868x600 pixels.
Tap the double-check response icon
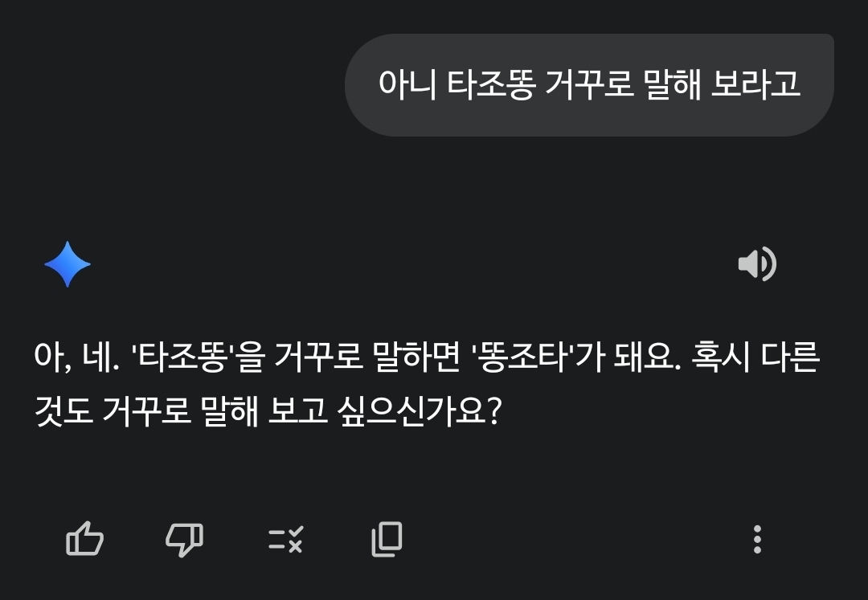pyautogui.click(x=285, y=539)
